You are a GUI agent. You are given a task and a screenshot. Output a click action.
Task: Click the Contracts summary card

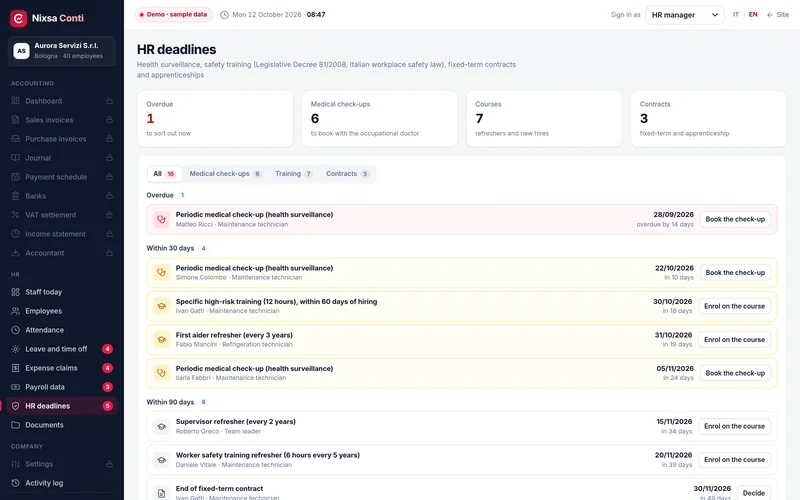click(709, 119)
